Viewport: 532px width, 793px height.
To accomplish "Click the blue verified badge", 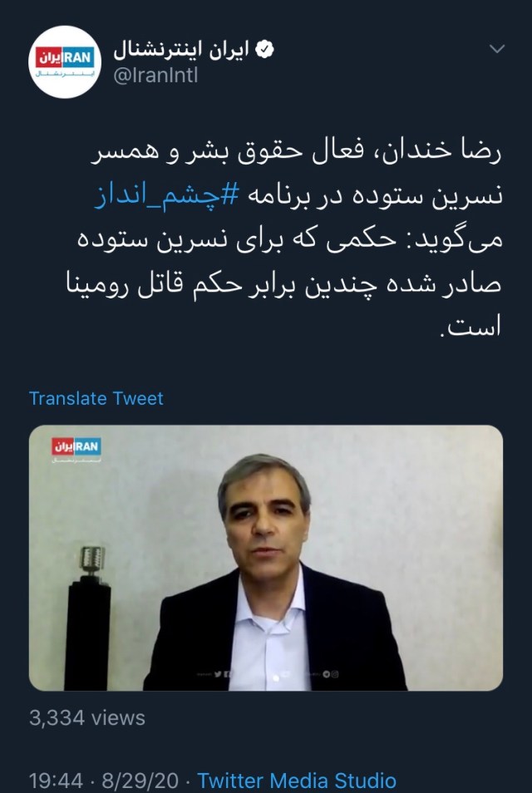I will pos(264,50).
